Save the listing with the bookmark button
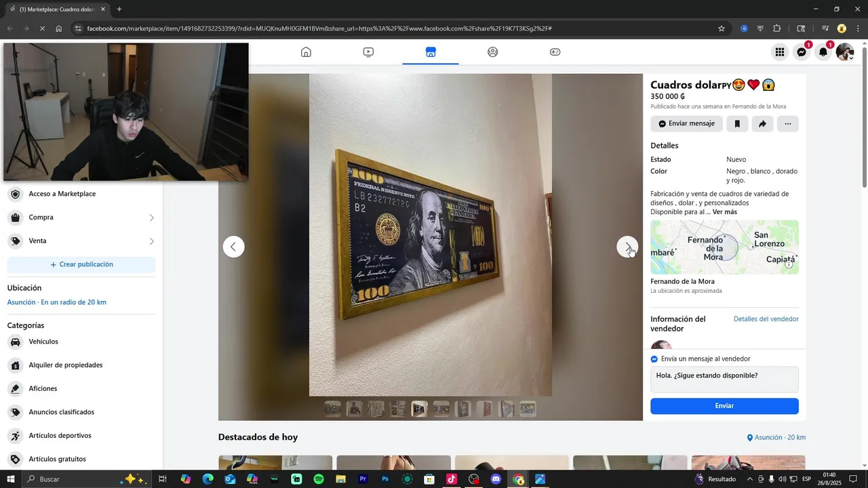 (x=737, y=124)
